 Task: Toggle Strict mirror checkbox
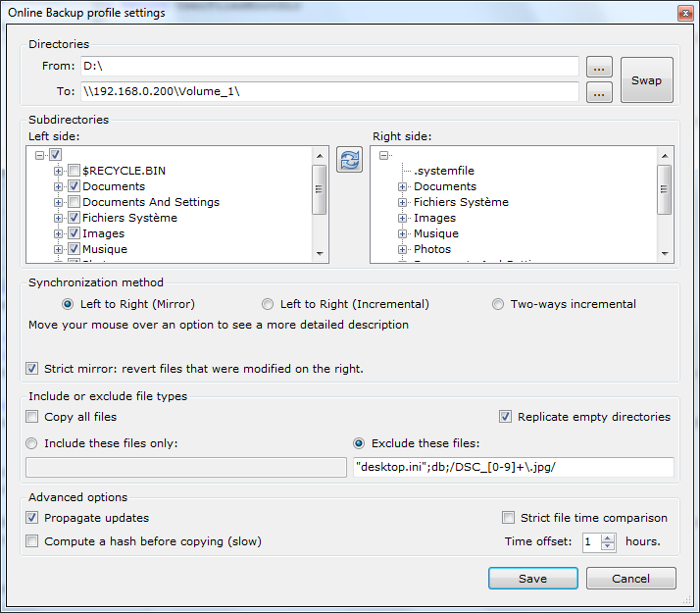pyautogui.click(x=33, y=369)
